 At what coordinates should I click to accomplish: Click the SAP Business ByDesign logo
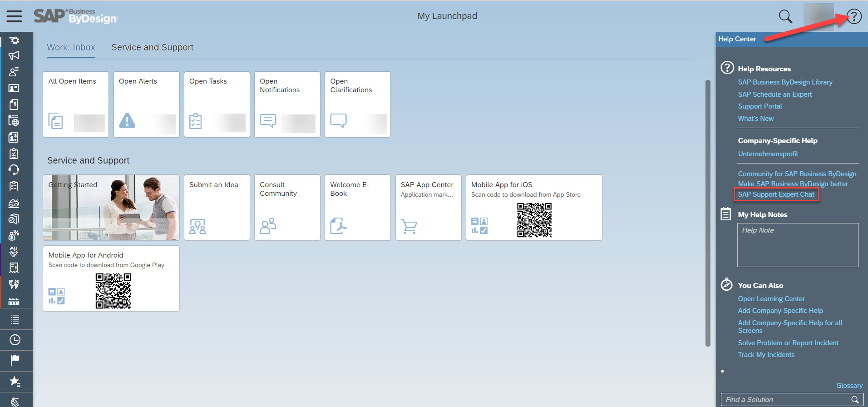click(75, 16)
